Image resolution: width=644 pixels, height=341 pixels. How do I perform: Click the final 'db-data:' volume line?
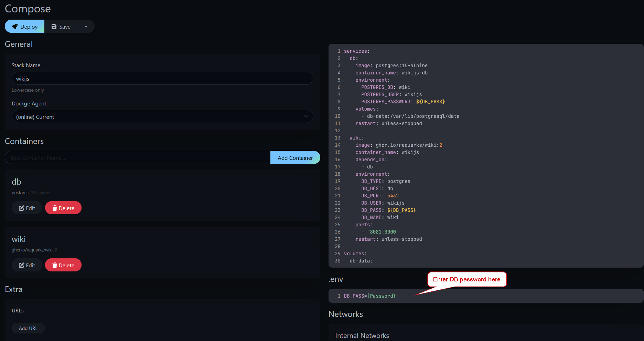click(361, 261)
